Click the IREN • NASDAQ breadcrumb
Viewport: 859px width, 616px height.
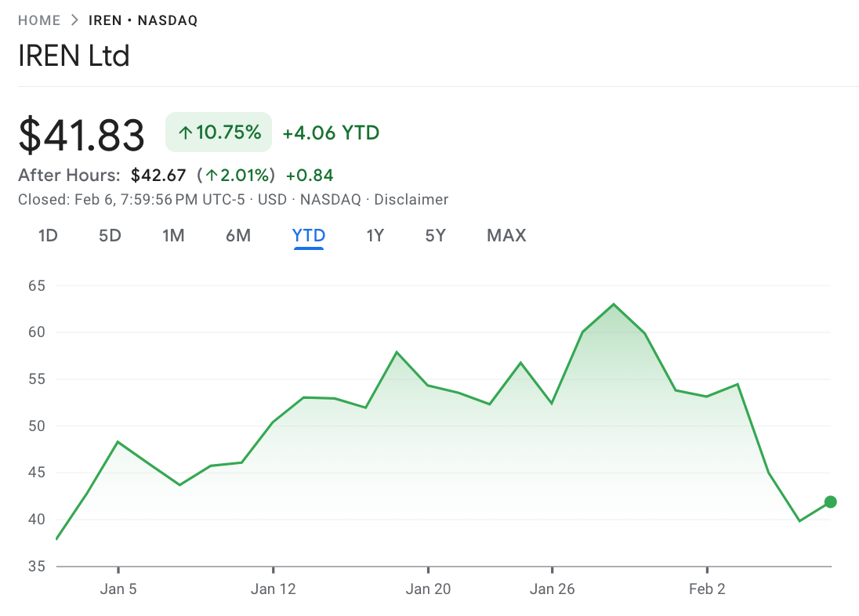143,20
